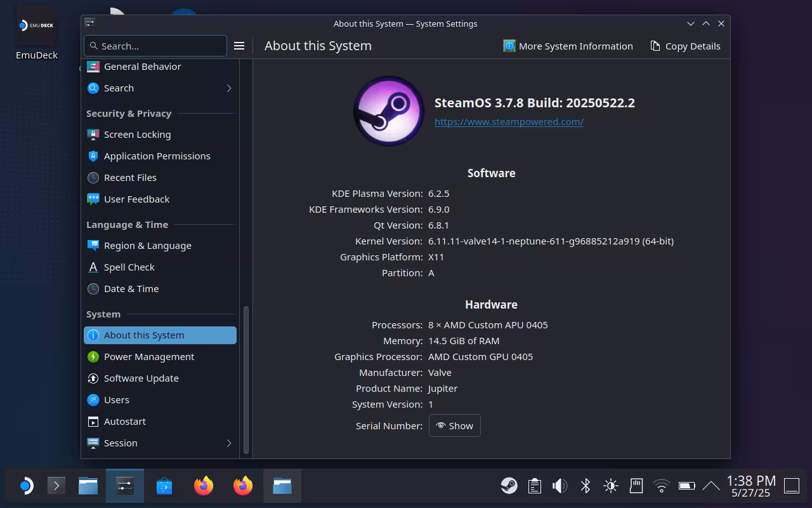The height and width of the screenshot is (508, 812).
Task: Open Recent Files settings
Action: click(x=160, y=178)
